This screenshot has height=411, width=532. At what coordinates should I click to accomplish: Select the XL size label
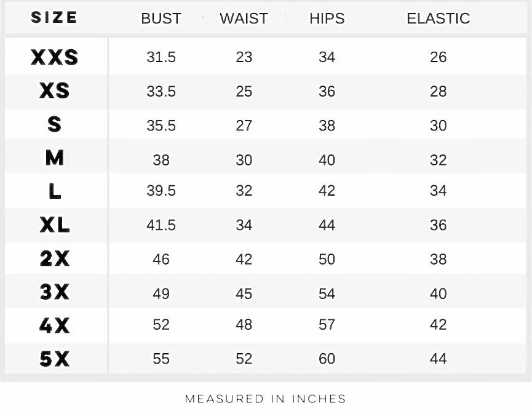click(55, 225)
